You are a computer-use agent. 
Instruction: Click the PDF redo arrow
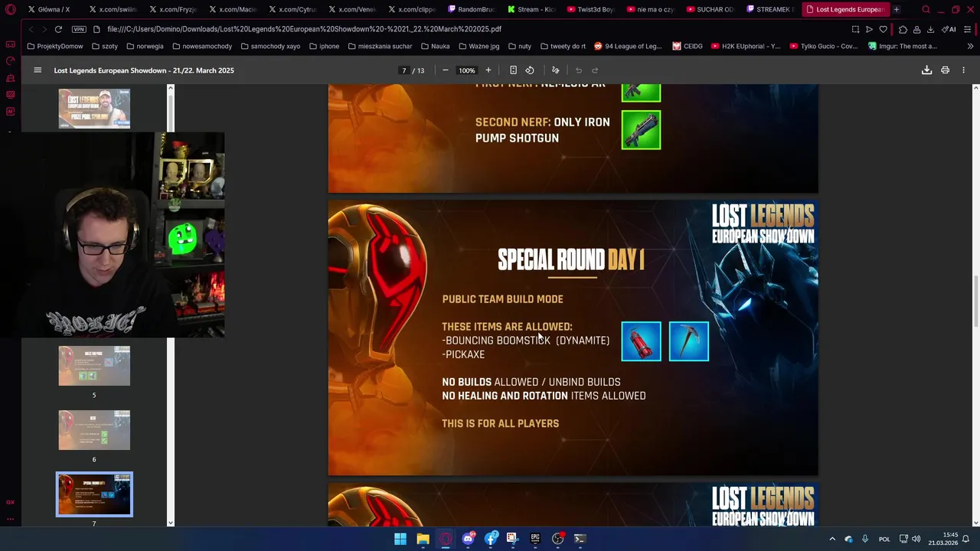[595, 70]
